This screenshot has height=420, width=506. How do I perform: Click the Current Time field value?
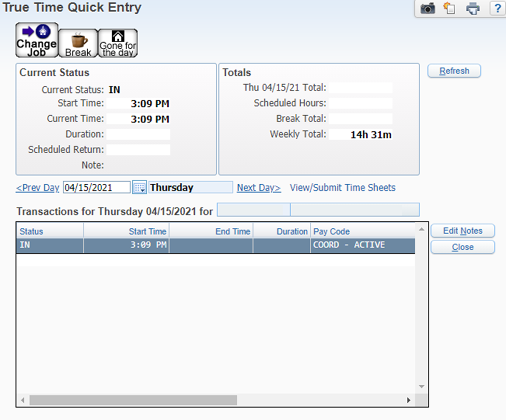pyautogui.click(x=138, y=119)
